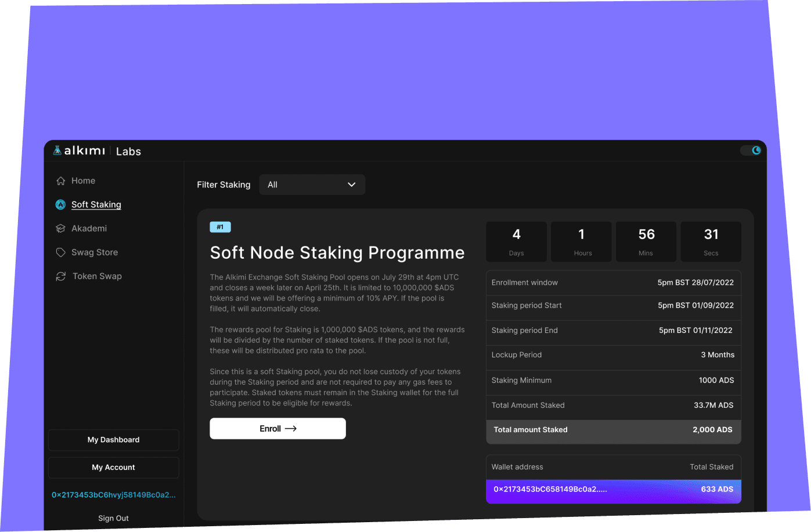Click the 4 Days countdown tile
The width and height of the screenshot is (811, 532).
point(516,241)
